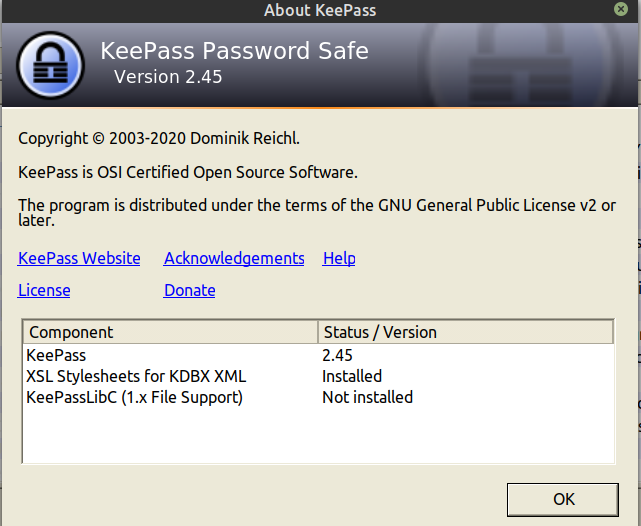Image resolution: width=641 pixels, height=526 pixels.
Task: Sort by the Status / Version column header
Action: point(466,332)
